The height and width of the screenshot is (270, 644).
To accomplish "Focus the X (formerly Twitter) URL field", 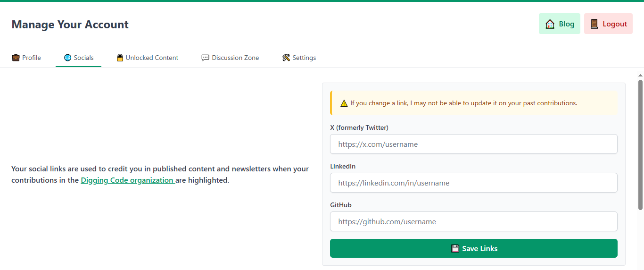I will tap(473, 144).
